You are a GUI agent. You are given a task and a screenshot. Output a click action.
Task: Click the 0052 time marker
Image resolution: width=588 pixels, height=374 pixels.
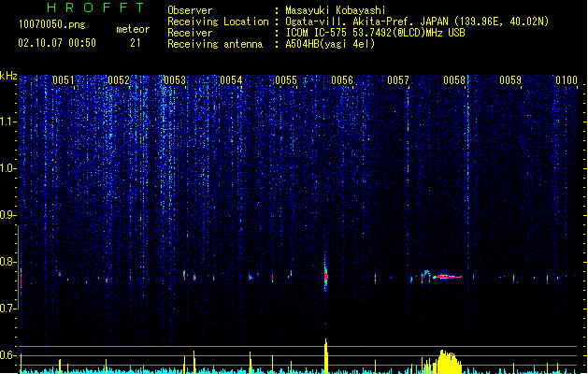[x=119, y=80]
